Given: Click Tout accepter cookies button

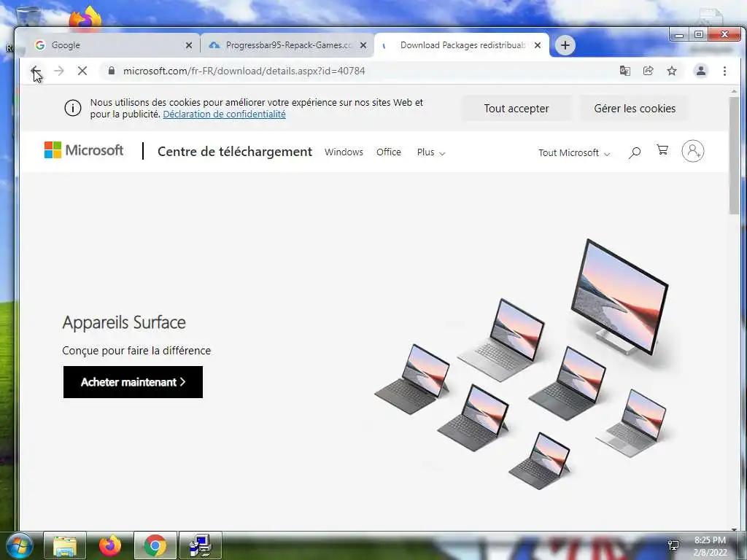Looking at the screenshot, I should point(516,109).
